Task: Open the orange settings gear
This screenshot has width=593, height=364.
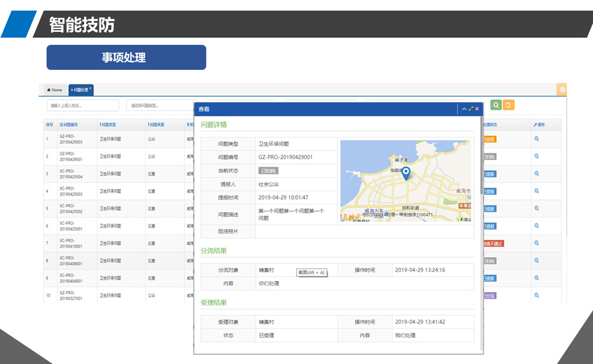Action: click(562, 90)
